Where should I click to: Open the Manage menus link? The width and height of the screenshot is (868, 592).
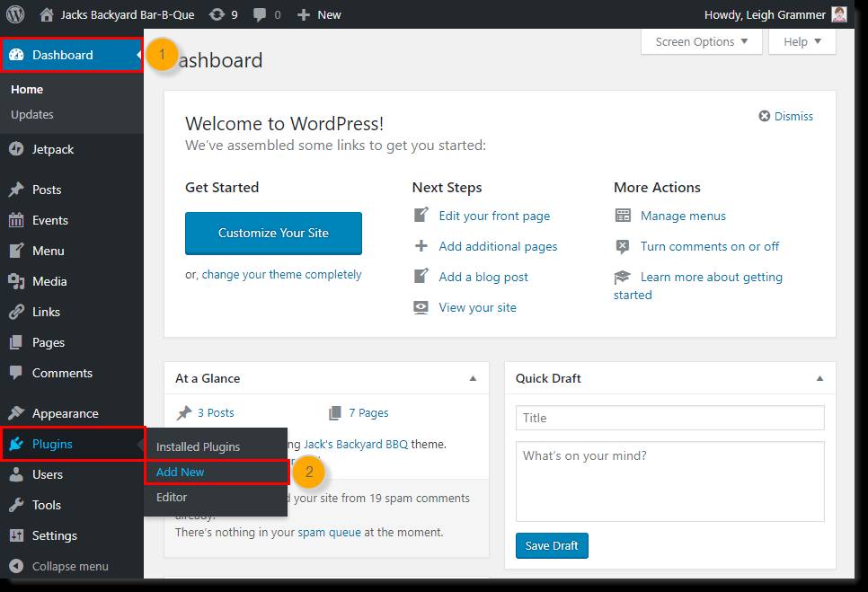tap(683, 216)
